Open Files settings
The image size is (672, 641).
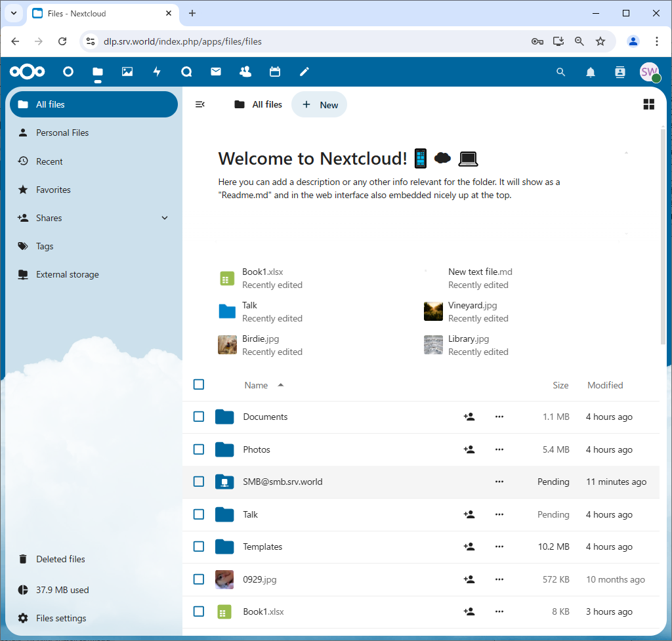pos(61,618)
